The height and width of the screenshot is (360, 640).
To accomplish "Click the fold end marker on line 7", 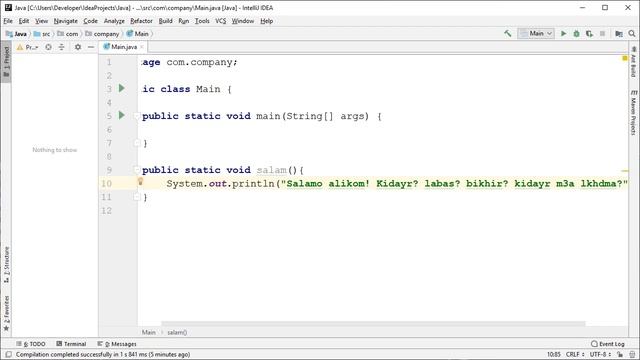I will point(137,143).
